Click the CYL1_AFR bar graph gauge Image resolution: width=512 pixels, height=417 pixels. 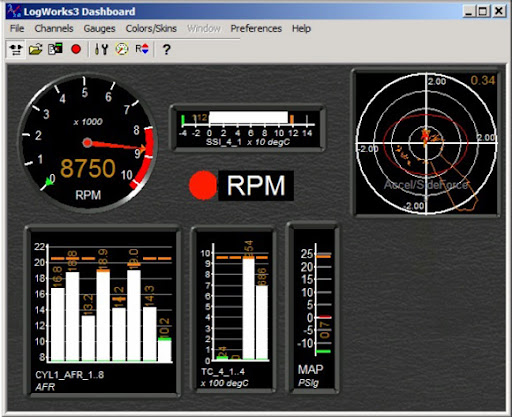tap(103, 311)
